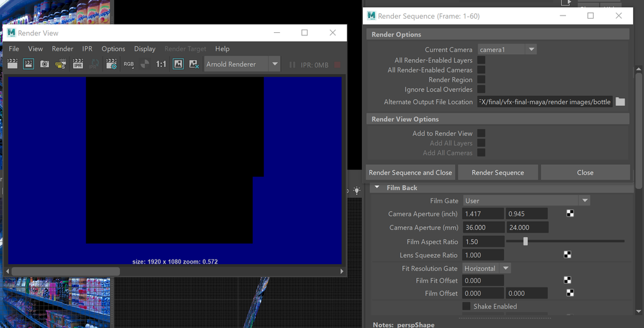Open the Help menu in Render View

click(x=222, y=49)
